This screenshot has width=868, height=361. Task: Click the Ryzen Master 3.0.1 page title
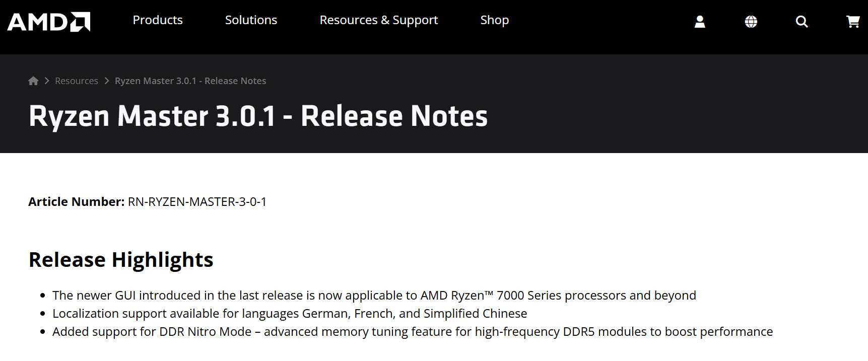click(x=258, y=116)
